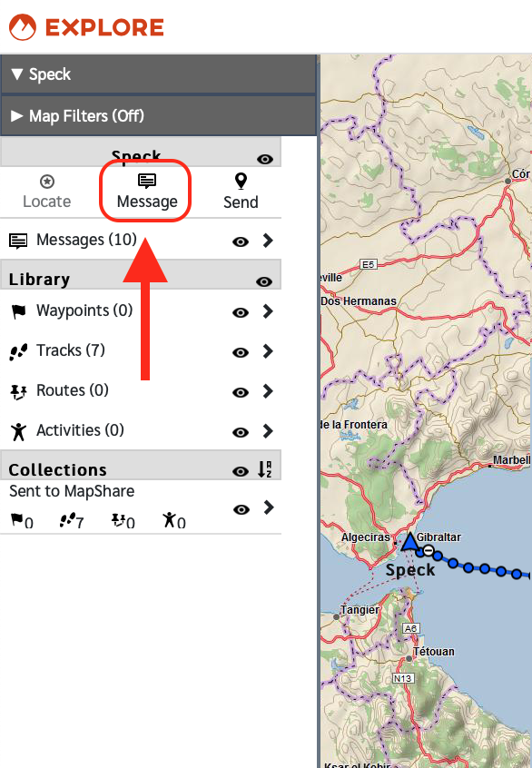Click the Garmin Explore logo icon

click(x=23, y=27)
